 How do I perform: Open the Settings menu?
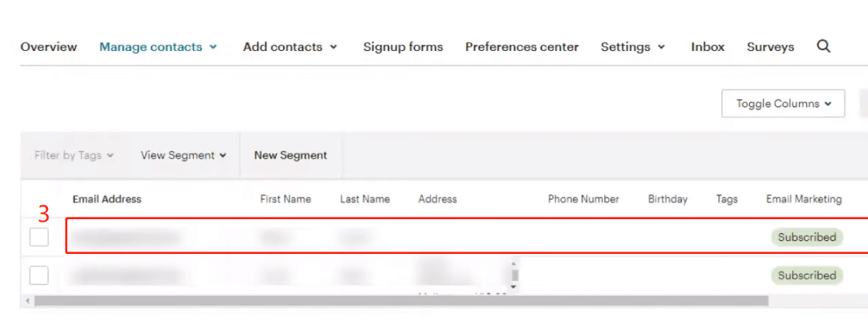tap(632, 47)
